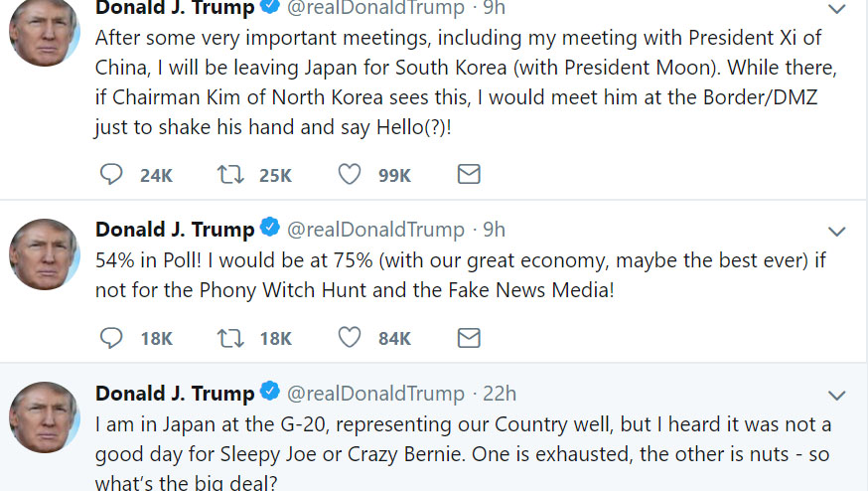Open the verified badge on the G-20 tweet
Viewport: 868px width, 491px height.
coord(270,392)
